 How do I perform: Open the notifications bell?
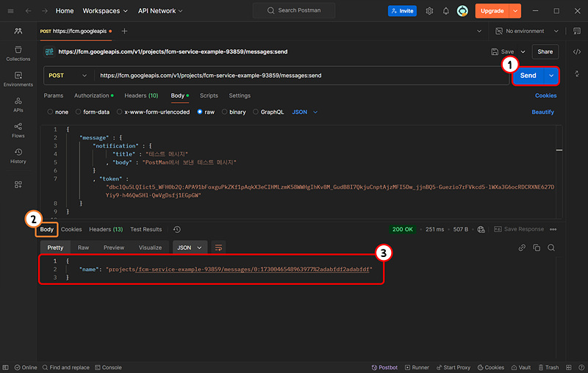point(446,11)
